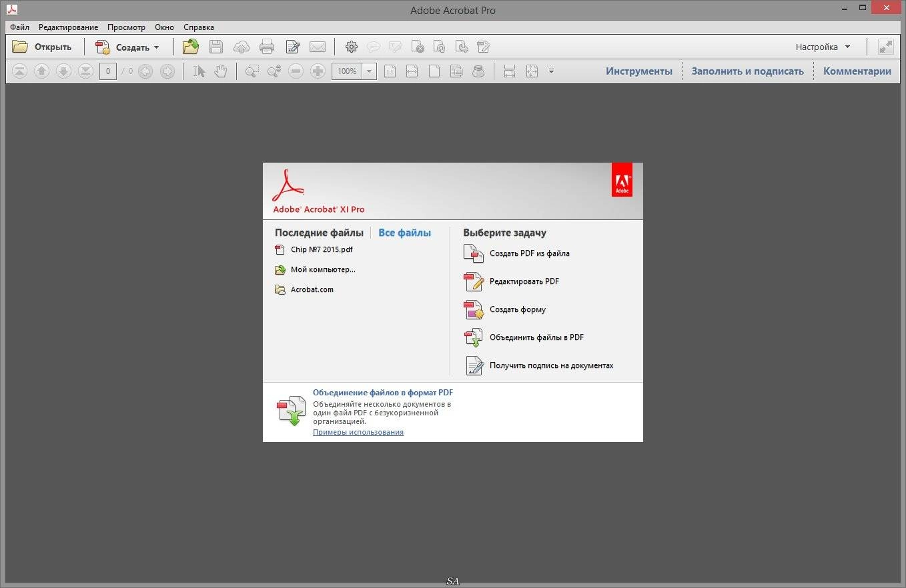This screenshot has height=588, width=906.
Task: Click the two-page view icon
Action: (456, 71)
